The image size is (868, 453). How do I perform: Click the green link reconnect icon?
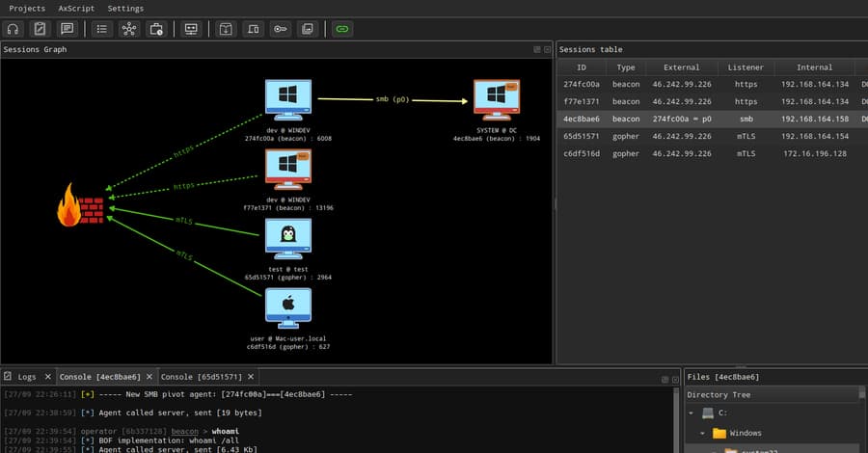pos(341,29)
